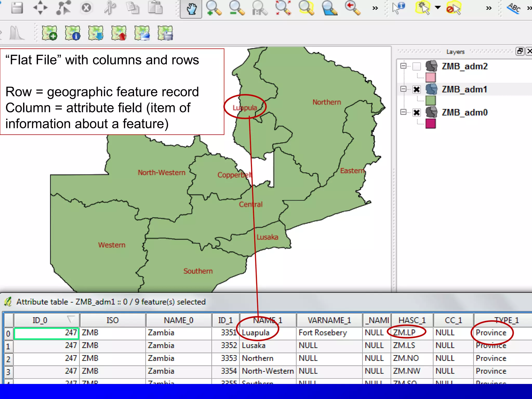
Task: Click GRASS map icon with save disk
Action: click(165, 33)
